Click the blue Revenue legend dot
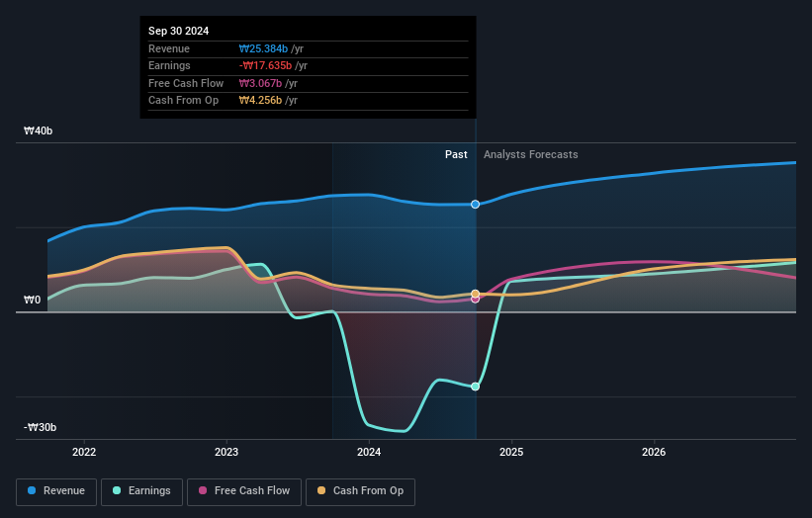This screenshot has width=812, height=518. (32, 490)
